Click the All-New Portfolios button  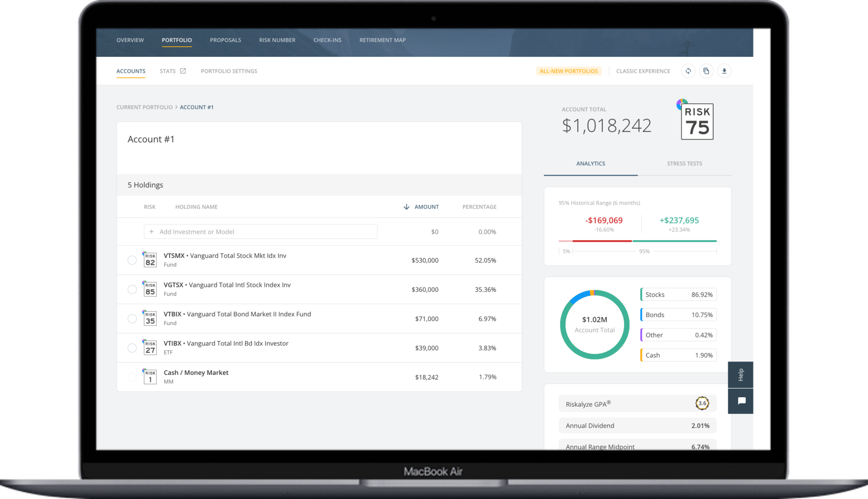[568, 71]
